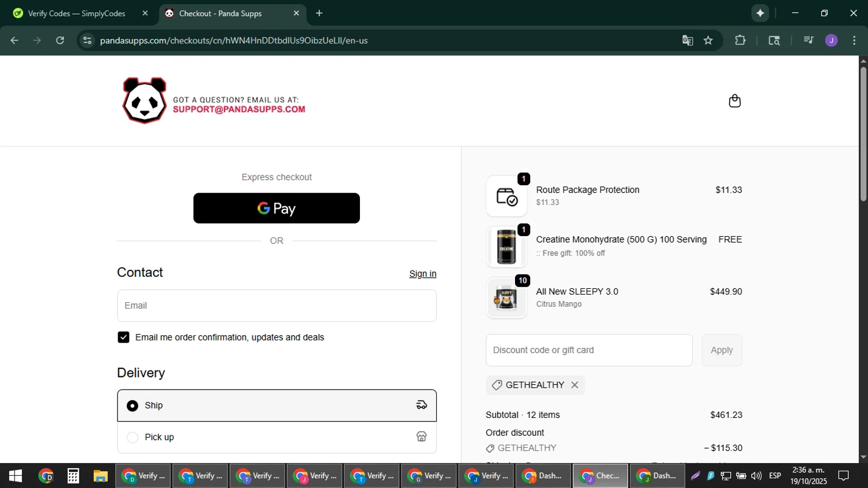This screenshot has width=868, height=488.
Task: Pay with the Google Pay express button
Action: 277,208
